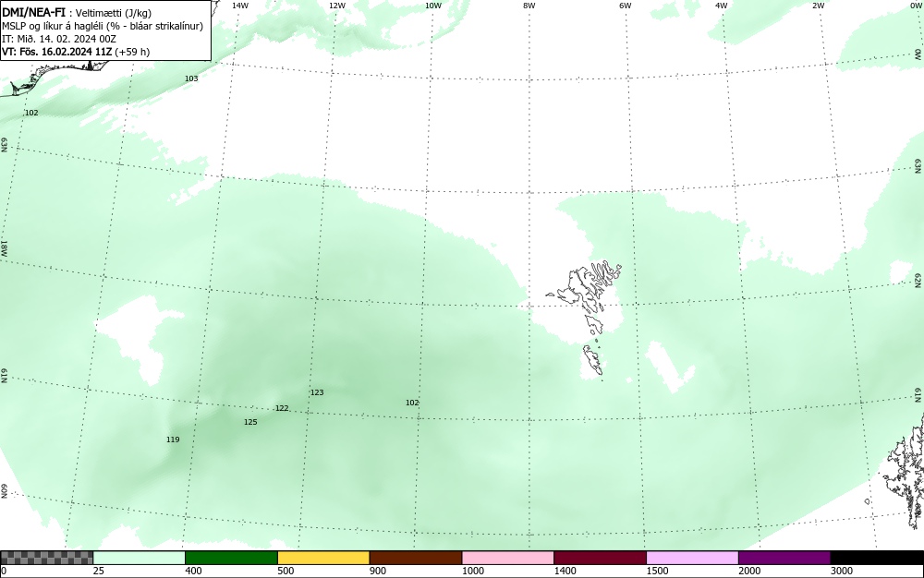The height and width of the screenshot is (578, 924).
Task: Click the legend value "1500"
Action: [657, 571]
